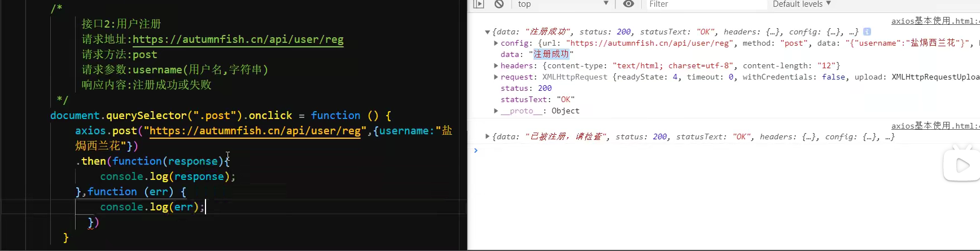The width and height of the screenshot is (980, 251).
Task: Clear the console with the ban icon
Action: coord(499,4)
